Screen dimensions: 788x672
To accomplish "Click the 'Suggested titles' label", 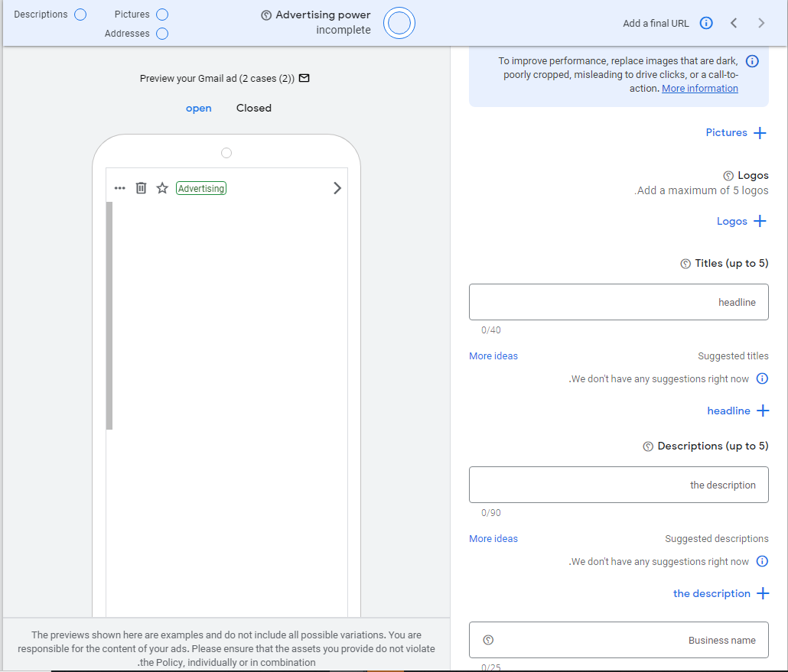I will point(733,356).
